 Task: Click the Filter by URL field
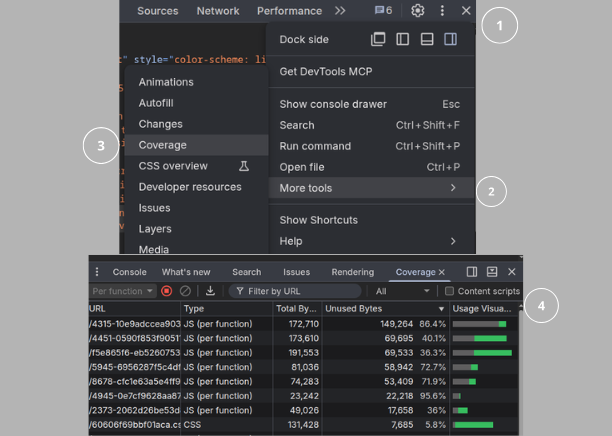(x=295, y=291)
